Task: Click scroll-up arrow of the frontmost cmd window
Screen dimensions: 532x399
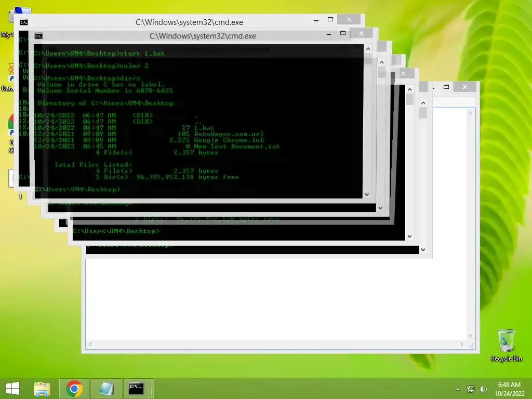Action: pyautogui.click(x=368, y=49)
